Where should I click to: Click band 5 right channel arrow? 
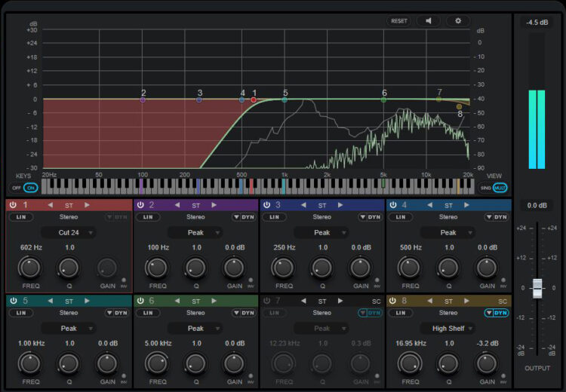tap(87, 301)
